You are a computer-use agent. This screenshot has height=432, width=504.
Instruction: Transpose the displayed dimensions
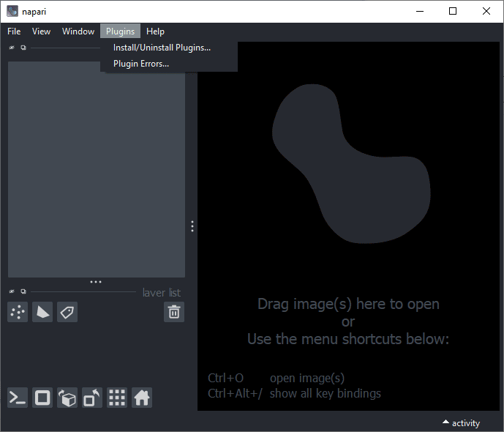point(92,398)
